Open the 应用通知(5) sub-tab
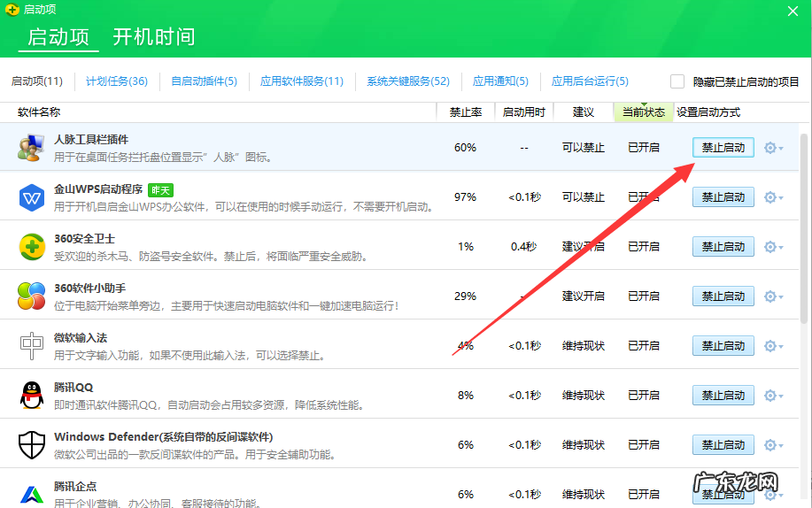812x508 pixels. pos(500,81)
